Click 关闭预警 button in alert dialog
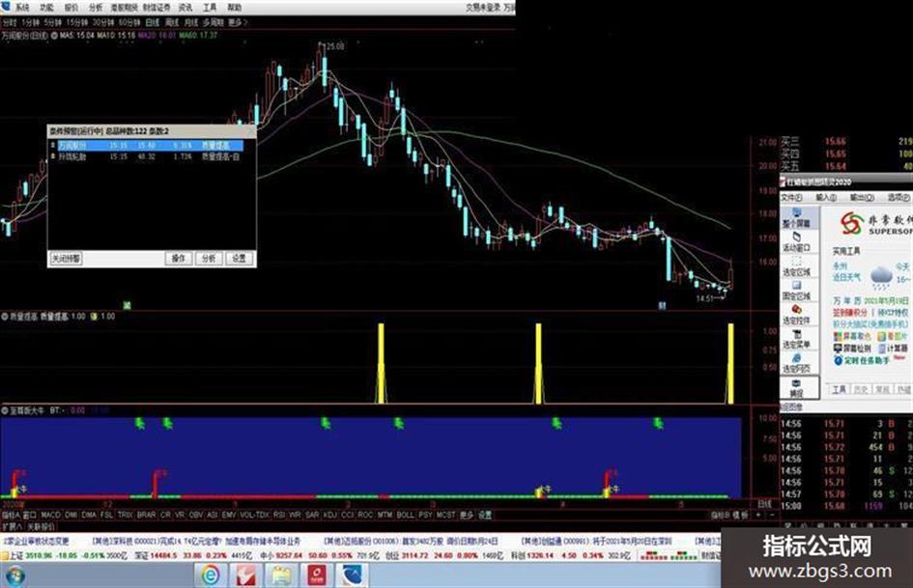The height and width of the screenshot is (588, 913). (66, 258)
